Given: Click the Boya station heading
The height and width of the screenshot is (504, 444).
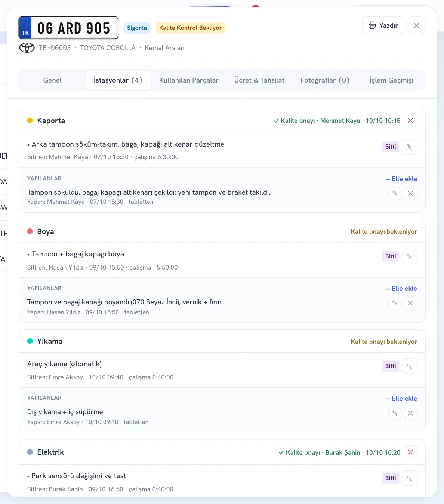Looking at the screenshot, I should tap(46, 231).
